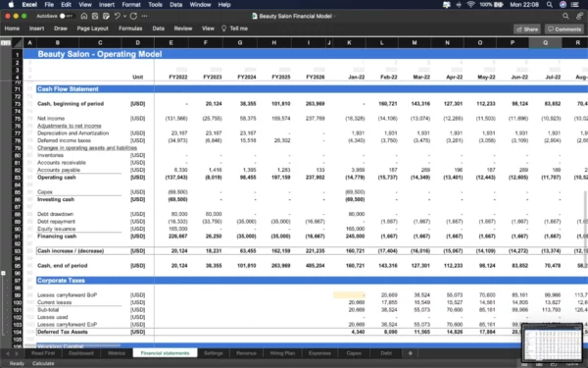This screenshot has height=368, width=588.
Task: Add a new sheet with plus button
Action: [411, 353]
